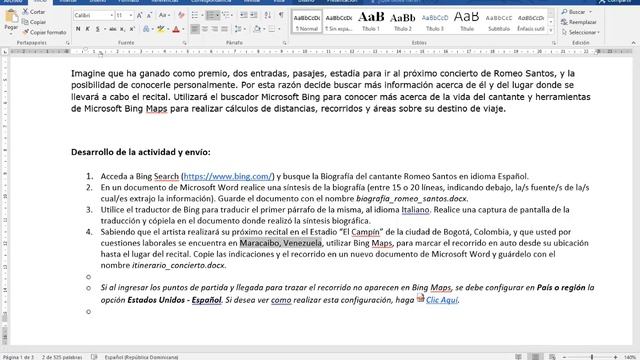
Task: Shrink font size with the smaller A icon
Action: point(149,15)
